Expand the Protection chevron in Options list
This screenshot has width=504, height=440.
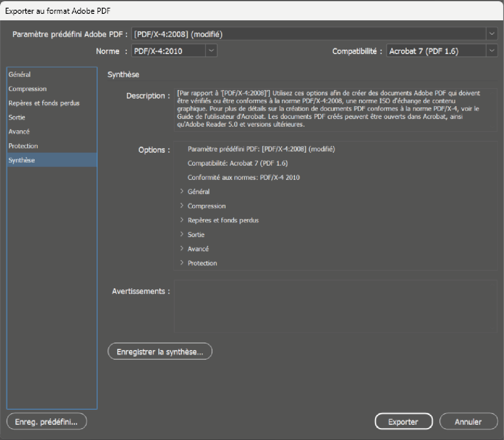[x=182, y=263]
